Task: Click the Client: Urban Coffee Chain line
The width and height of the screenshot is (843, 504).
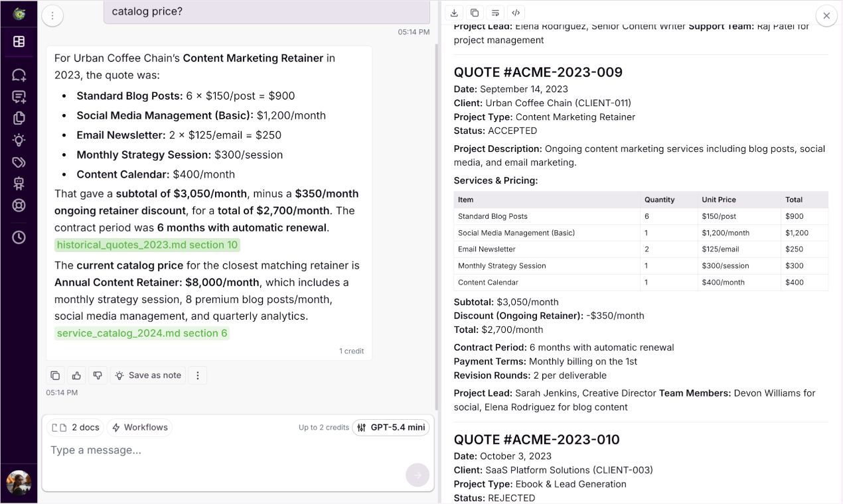Action: (542, 103)
